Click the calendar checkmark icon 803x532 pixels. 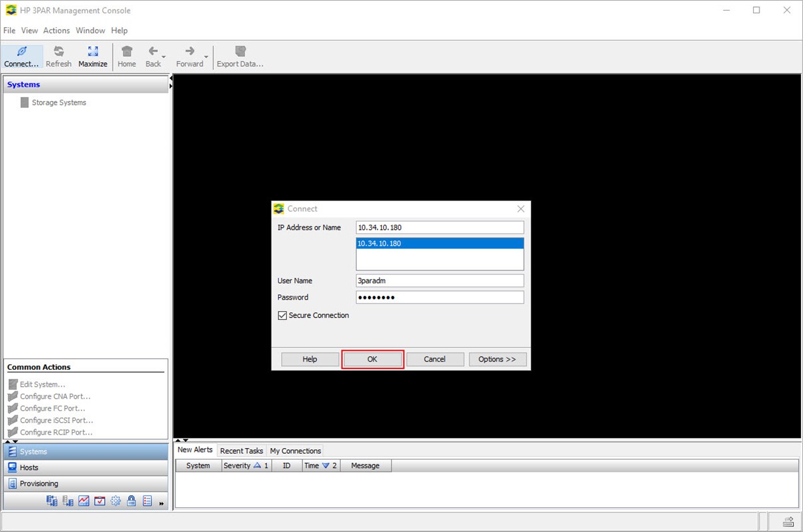[100, 501]
